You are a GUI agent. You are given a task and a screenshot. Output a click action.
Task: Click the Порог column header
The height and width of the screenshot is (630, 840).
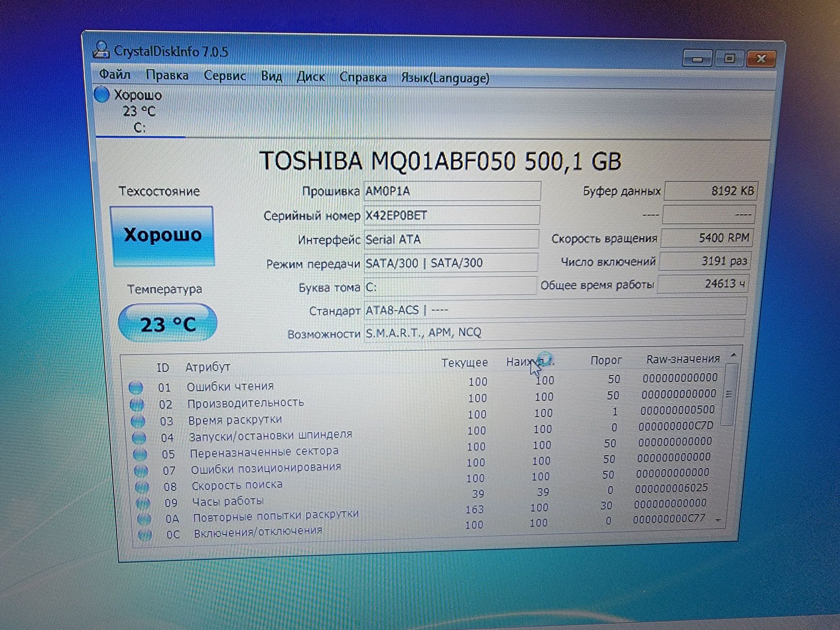[x=606, y=360]
